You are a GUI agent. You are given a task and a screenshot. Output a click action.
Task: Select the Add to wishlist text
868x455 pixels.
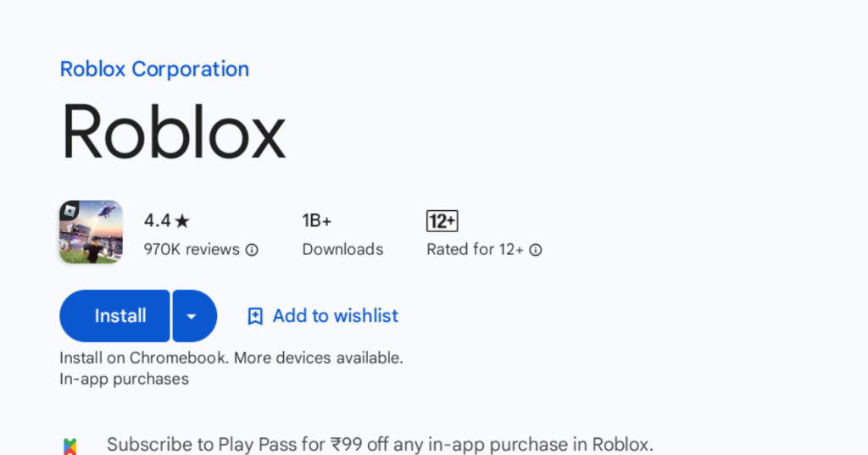coord(335,316)
